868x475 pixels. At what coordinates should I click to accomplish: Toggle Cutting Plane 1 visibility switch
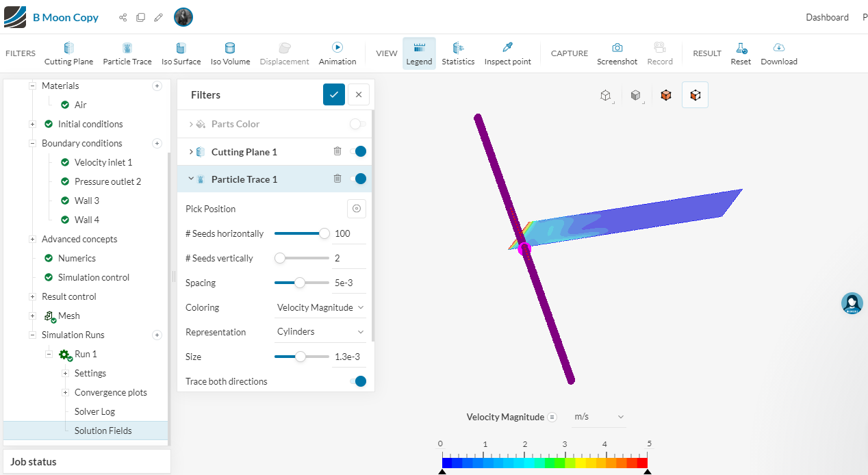click(x=357, y=151)
